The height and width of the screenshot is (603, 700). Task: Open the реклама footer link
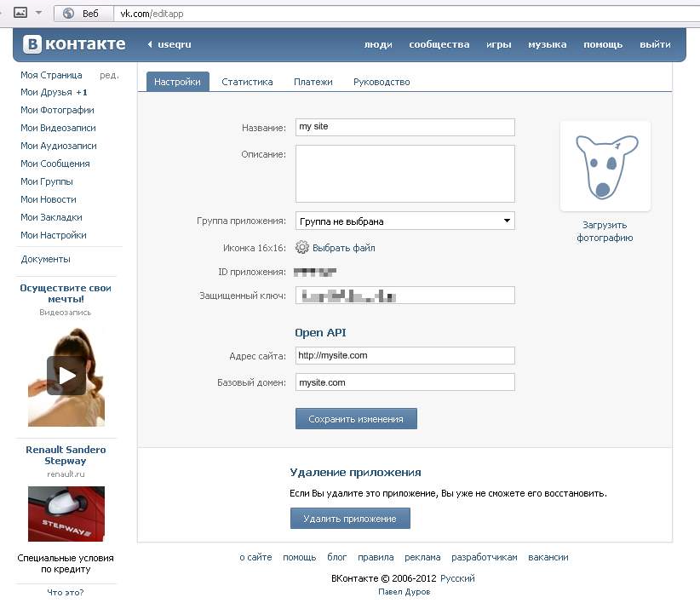(422, 557)
